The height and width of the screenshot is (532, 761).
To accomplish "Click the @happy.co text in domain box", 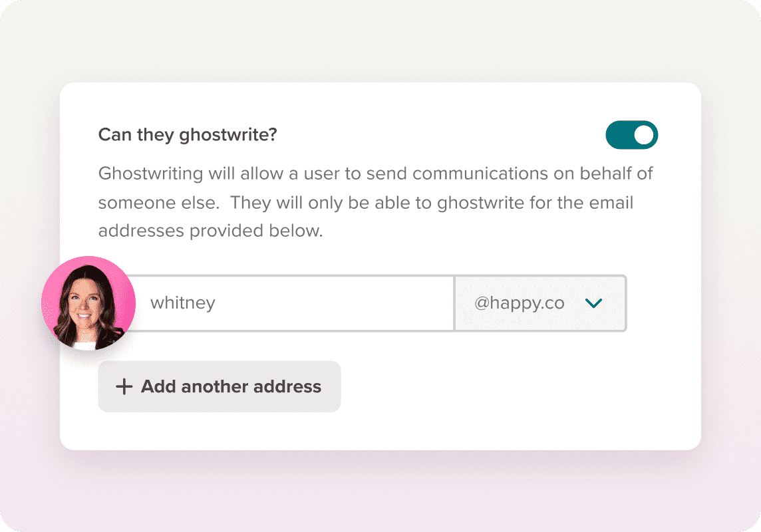I will [x=520, y=303].
